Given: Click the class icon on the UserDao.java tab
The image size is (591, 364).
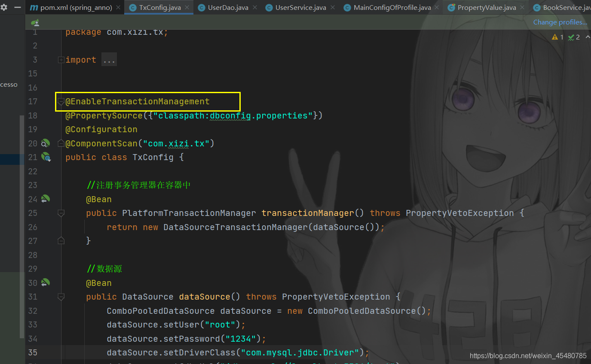Looking at the screenshot, I should pos(201,8).
